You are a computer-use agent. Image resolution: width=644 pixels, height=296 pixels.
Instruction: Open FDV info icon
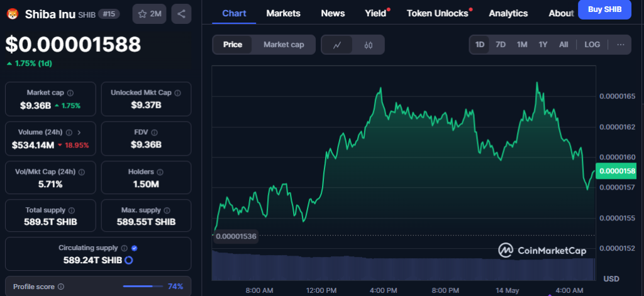click(154, 132)
